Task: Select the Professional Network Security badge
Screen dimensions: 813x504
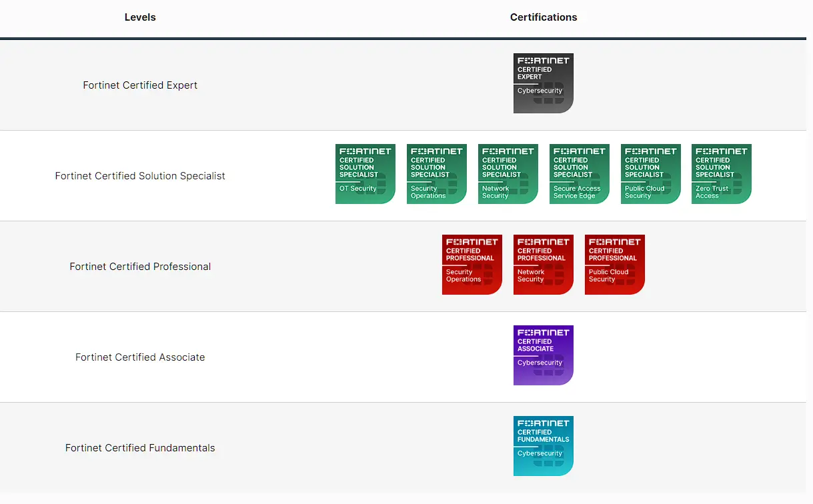Action: (x=544, y=265)
